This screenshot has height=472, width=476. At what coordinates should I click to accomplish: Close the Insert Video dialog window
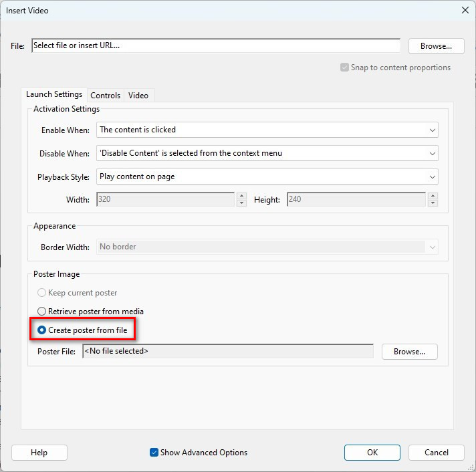[x=465, y=10]
